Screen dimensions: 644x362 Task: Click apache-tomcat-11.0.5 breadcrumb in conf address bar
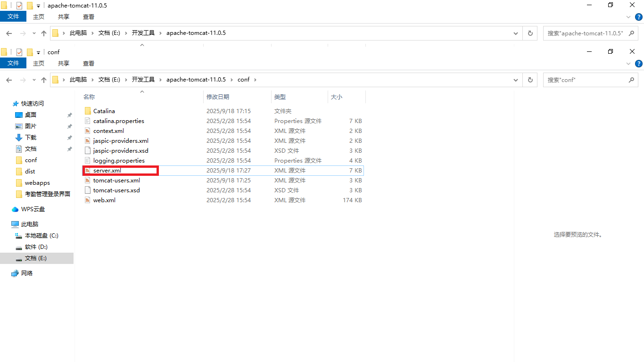(x=196, y=80)
